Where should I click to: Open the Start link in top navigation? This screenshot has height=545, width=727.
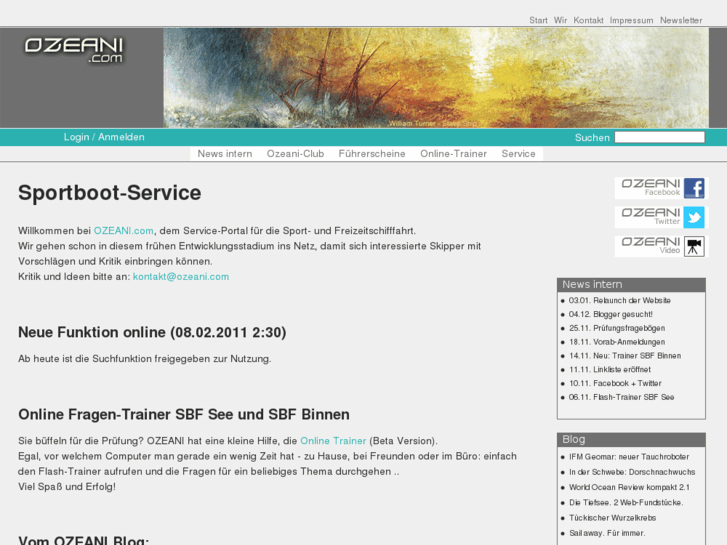[538, 20]
